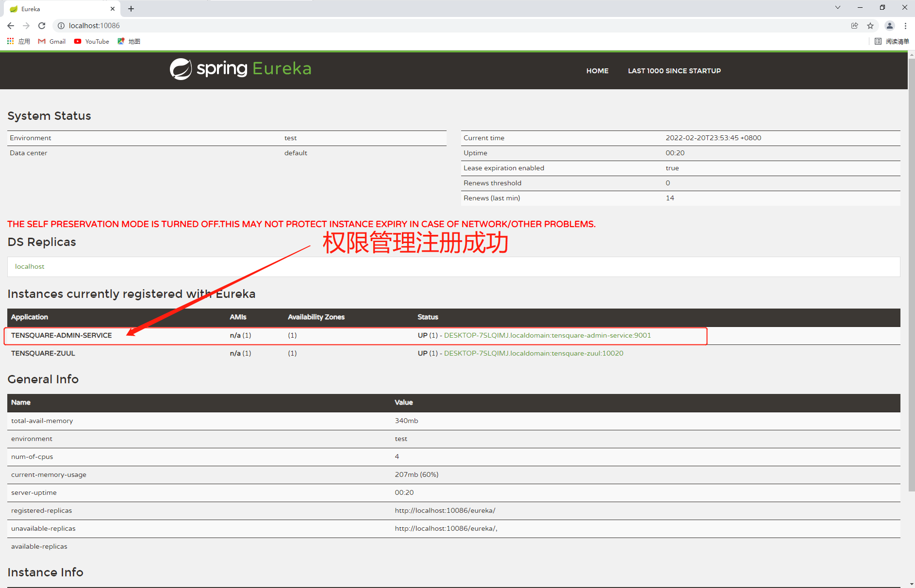Click Renews (last min) value 14
The width and height of the screenshot is (915, 588).
click(670, 198)
